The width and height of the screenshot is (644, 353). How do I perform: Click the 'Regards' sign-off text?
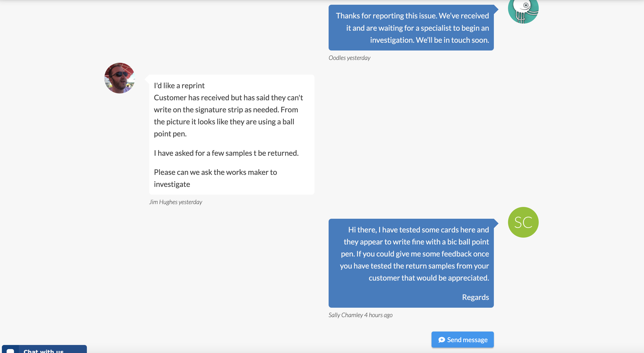click(475, 297)
